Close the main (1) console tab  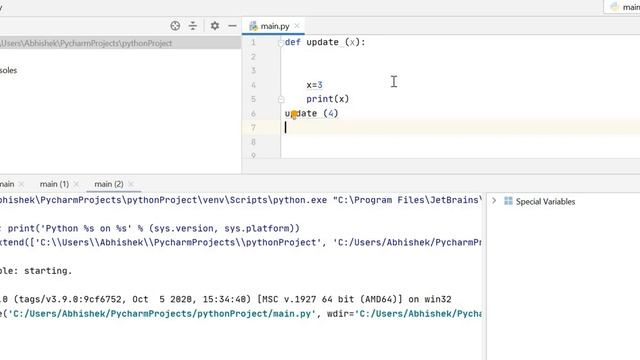click(76, 184)
